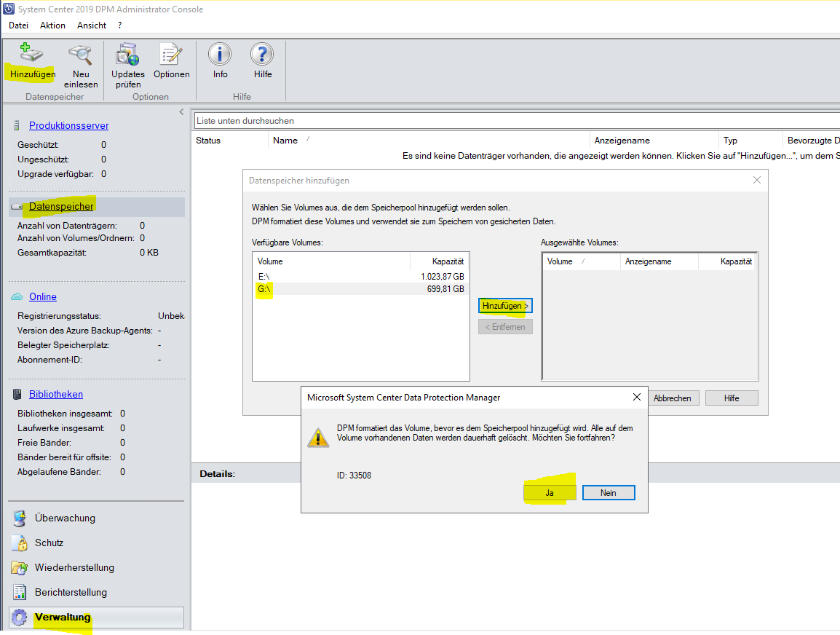
Task: Click the Gesamtkapazität 0 KB value
Action: [149, 253]
